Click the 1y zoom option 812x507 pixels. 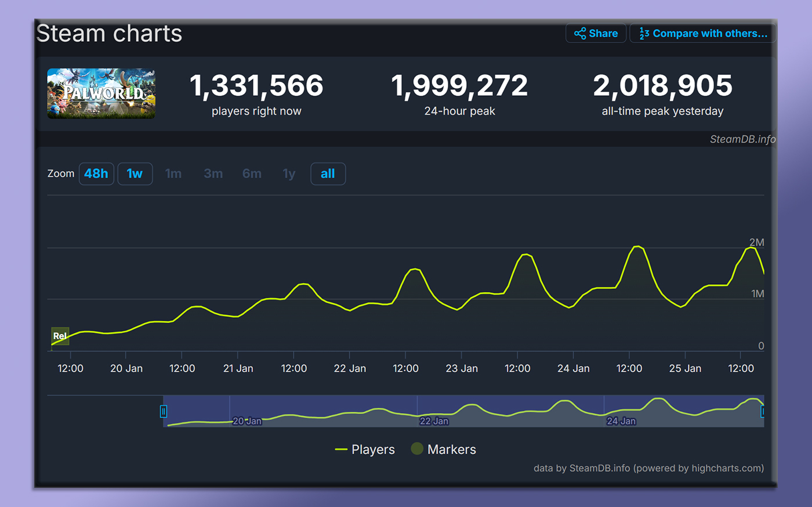click(289, 174)
